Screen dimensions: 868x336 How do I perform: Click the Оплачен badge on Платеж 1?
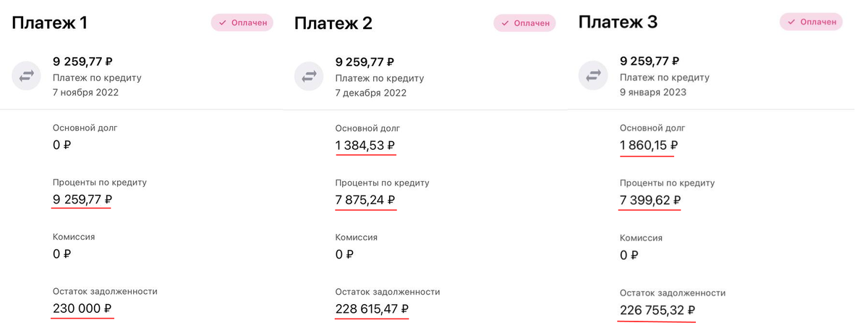pyautogui.click(x=242, y=22)
